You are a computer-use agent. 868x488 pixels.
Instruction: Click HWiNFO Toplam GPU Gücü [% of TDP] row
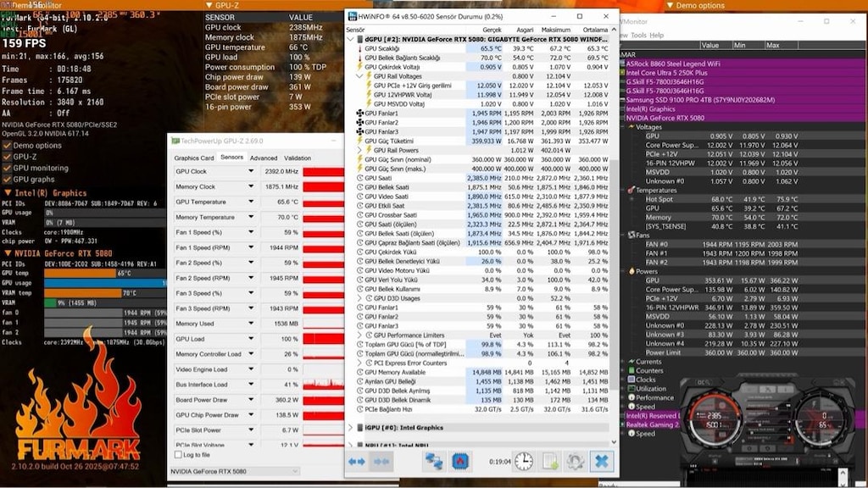tap(482, 345)
